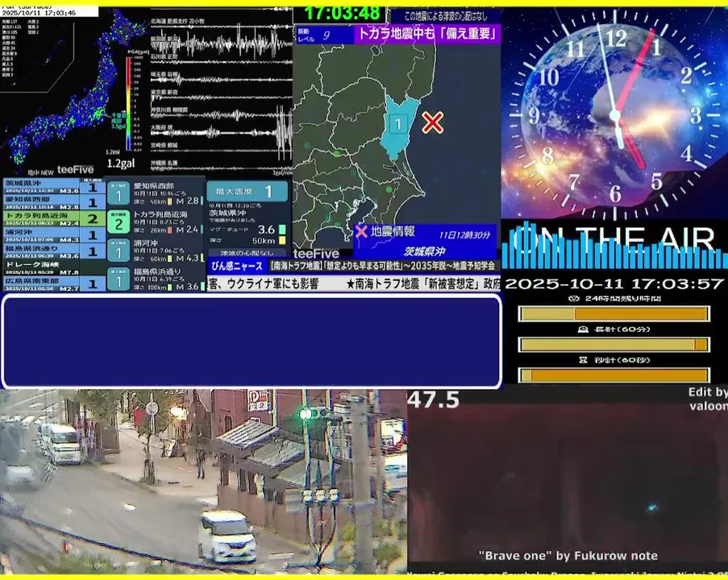
Task: Click the 2025-10-11 17:03:57 datetime display
Action: [614, 284]
